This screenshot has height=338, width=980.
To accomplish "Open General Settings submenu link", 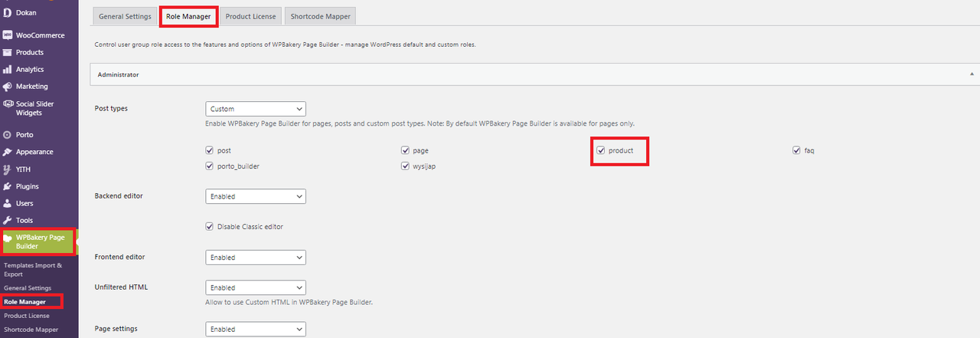I will click(28, 288).
